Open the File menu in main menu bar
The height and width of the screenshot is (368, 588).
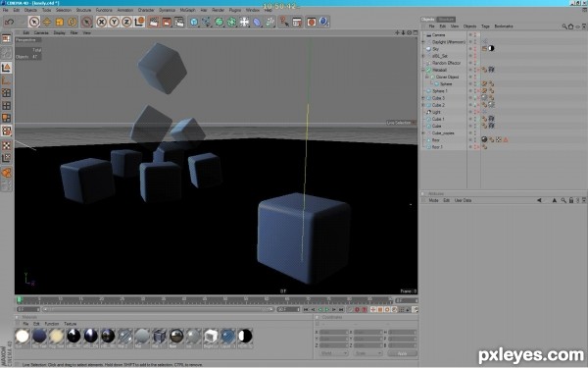[5, 10]
